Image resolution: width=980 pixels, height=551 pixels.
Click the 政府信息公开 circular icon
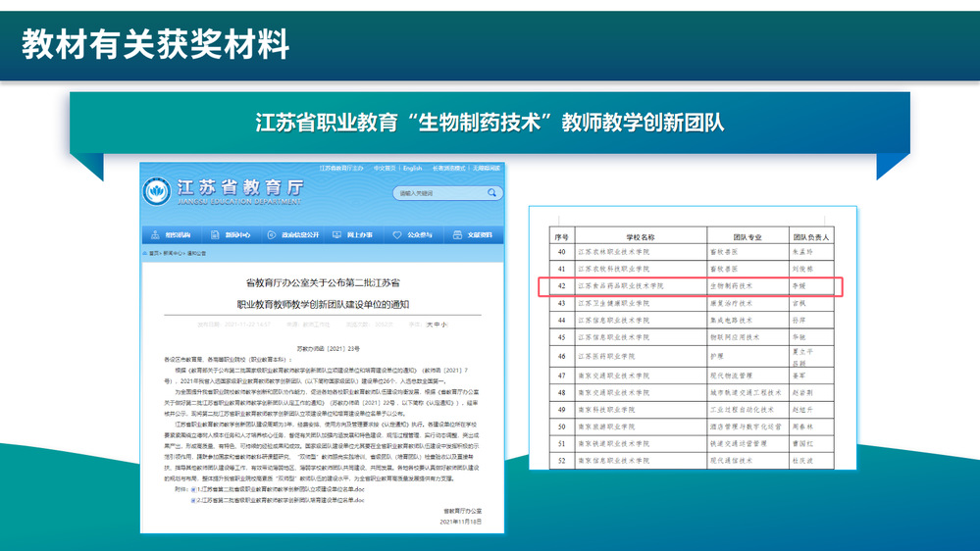click(274, 235)
